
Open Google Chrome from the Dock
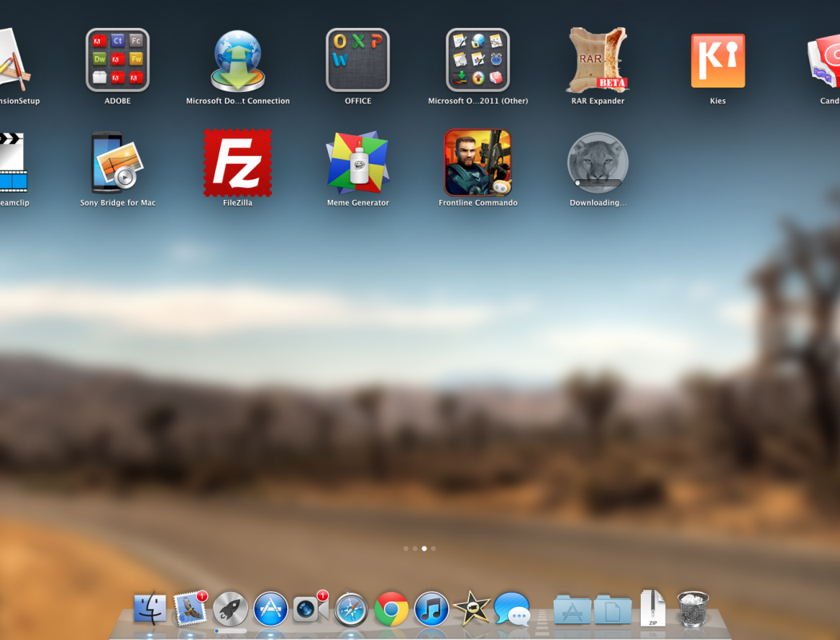[x=391, y=610]
